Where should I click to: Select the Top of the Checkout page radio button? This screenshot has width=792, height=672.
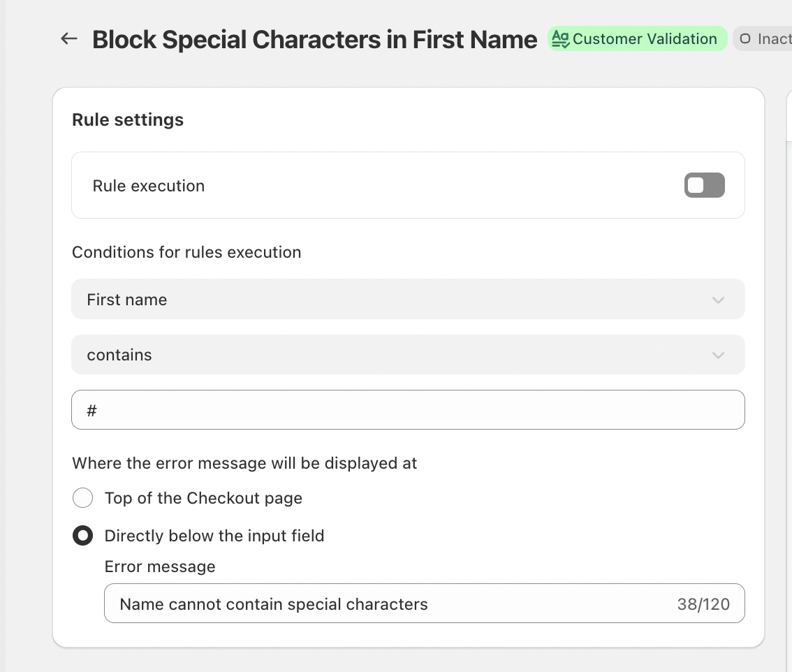[x=82, y=498]
